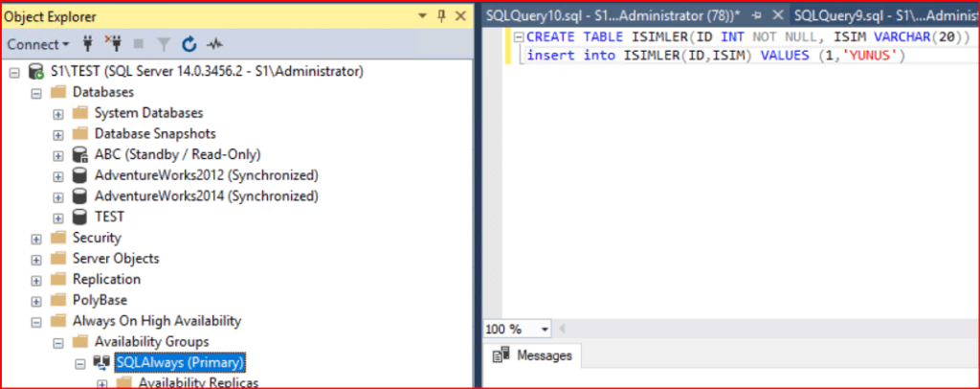Expand the Security folder
The height and width of the screenshot is (389, 980).
tap(37, 238)
